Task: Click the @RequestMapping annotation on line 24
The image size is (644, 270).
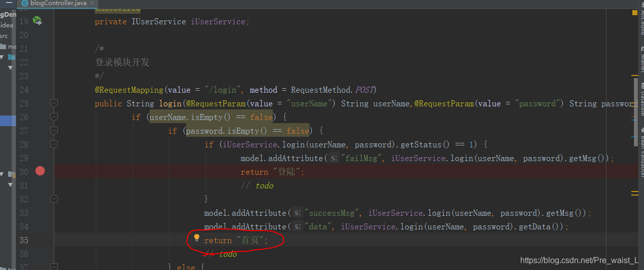Action: [129, 90]
